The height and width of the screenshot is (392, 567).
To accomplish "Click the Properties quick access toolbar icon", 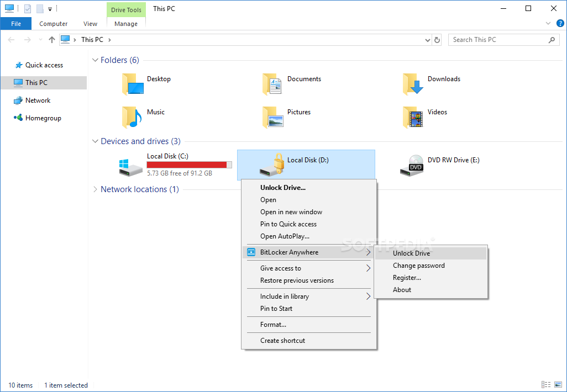I will pos(28,9).
